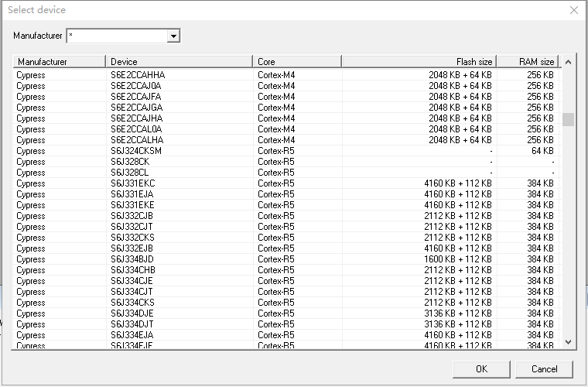Image resolution: width=588 pixels, height=387 pixels.
Task: Select device S6J328CK
Action: (130, 162)
